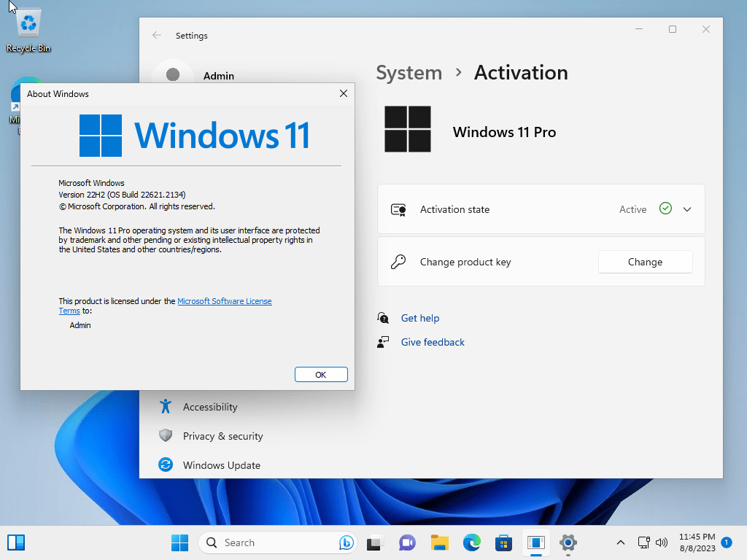Click the Microsoft Windows text line
The image size is (747, 560).
(x=91, y=183)
